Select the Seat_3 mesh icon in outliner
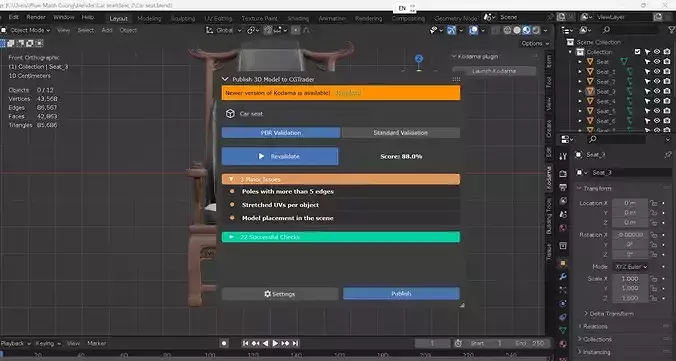676x361 pixels. tap(590, 91)
